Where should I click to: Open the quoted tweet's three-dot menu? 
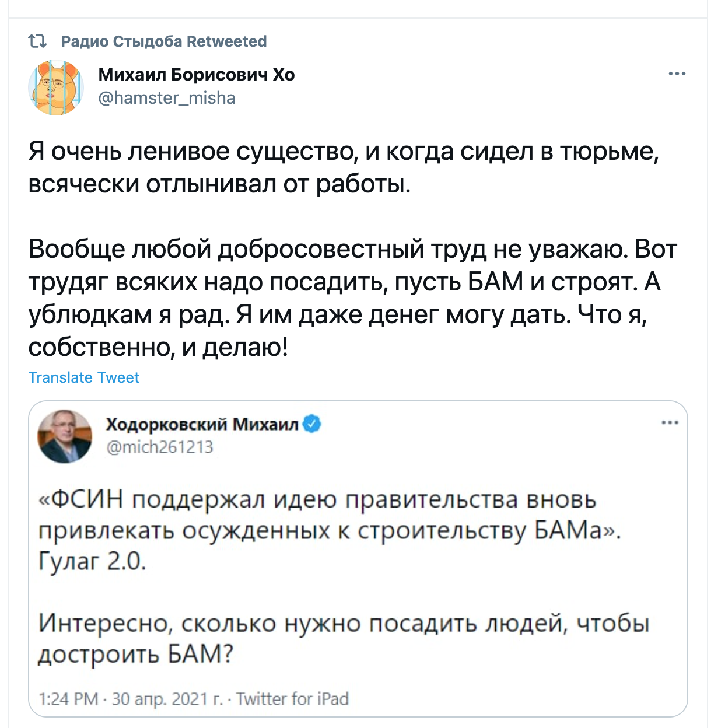click(x=670, y=423)
